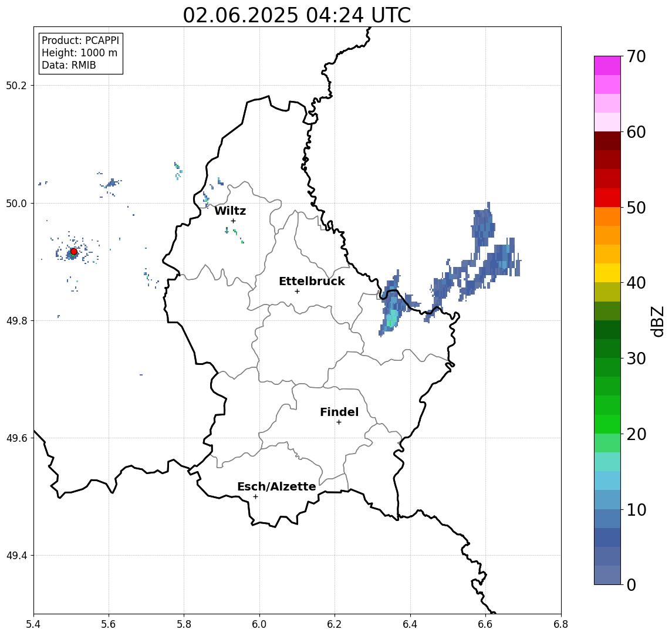Click the colorbar label 10
This screenshot has height=636, width=672.
pos(636,510)
